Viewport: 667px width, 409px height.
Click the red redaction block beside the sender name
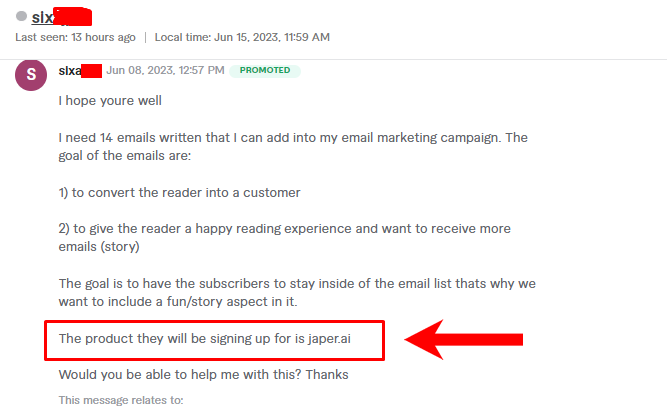tap(91, 71)
